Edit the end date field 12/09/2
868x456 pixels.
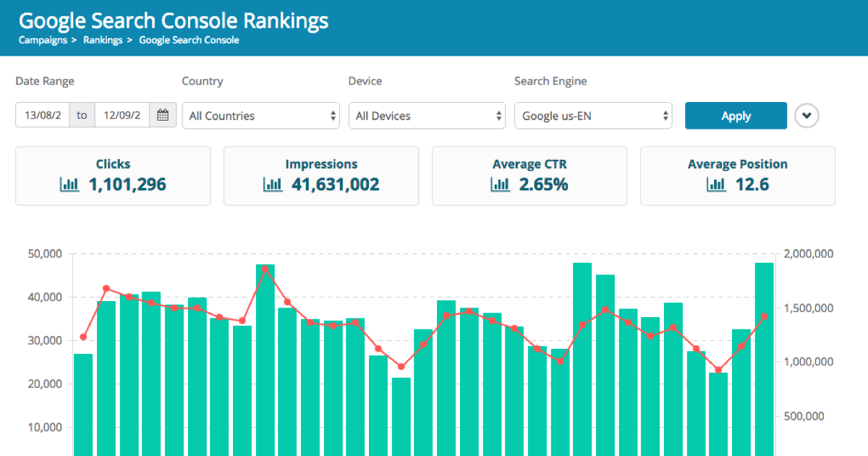pyautogui.click(x=122, y=115)
